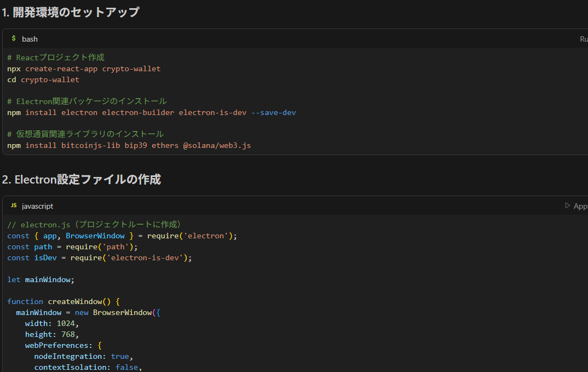This screenshot has height=372, width=588.
Task: Click the 'function createWindow() {' line
Action: point(64,301)
